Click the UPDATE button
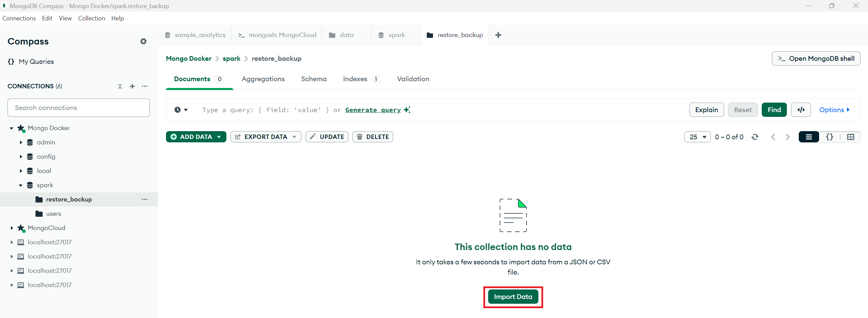Screen dimensions: 868x318 pyautogui.click(x=327, y=137)
